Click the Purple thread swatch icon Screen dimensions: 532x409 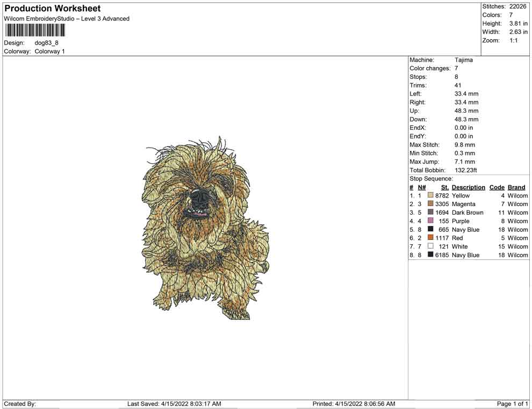tap(429, 221)
